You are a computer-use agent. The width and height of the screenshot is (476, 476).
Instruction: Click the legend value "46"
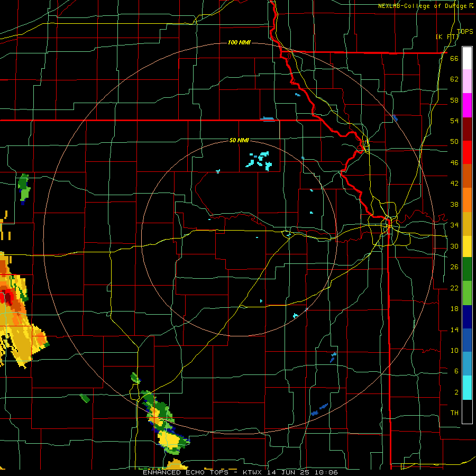454,162
